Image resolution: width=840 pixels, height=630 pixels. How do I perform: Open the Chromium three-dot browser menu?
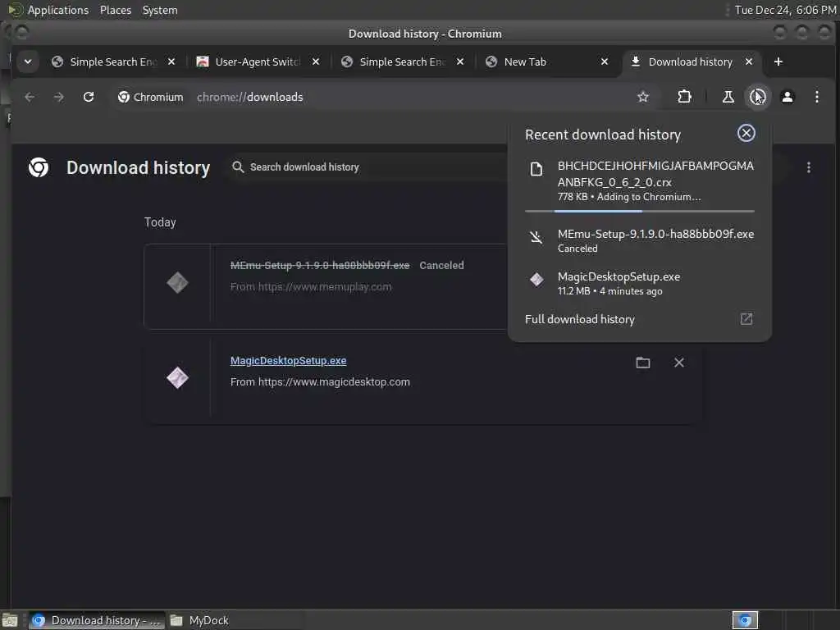816,97
